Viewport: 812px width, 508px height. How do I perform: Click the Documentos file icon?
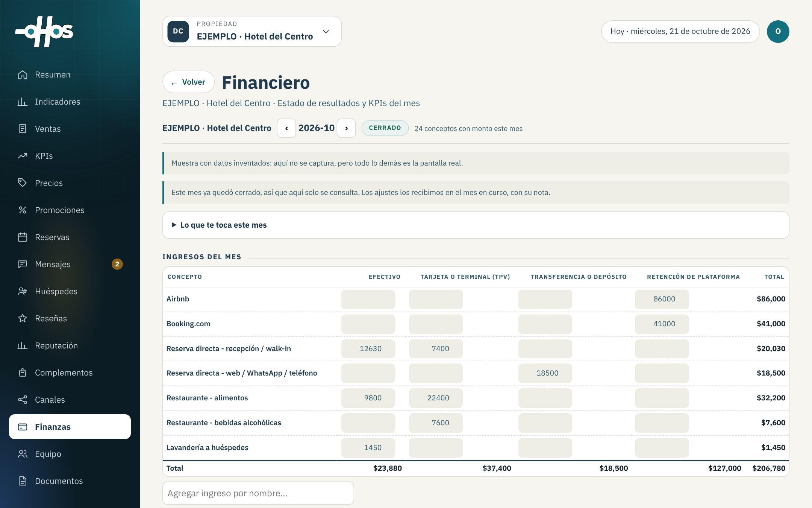pyautogui.click(x=23, y=481)
